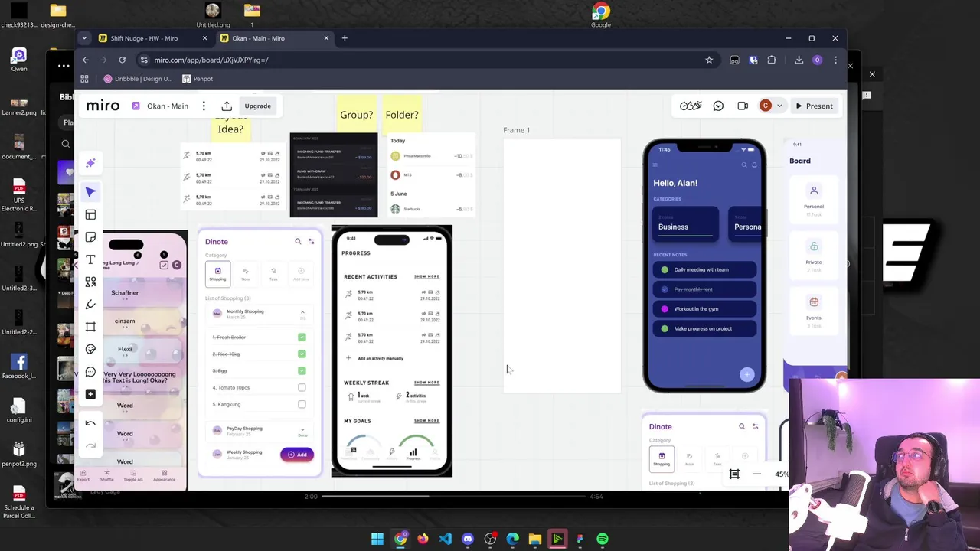Open the shapes tool

(90, 282)
